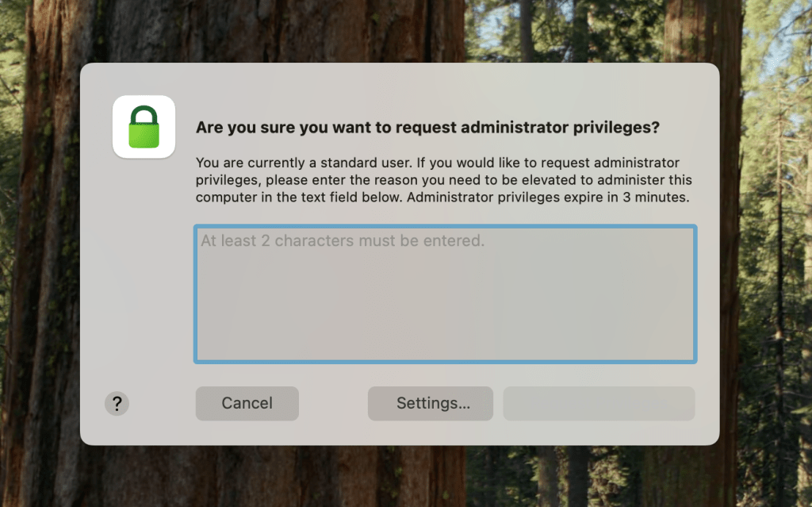Click the round "?" help icon
Screen dimensions: 812x507
[117, 404]
